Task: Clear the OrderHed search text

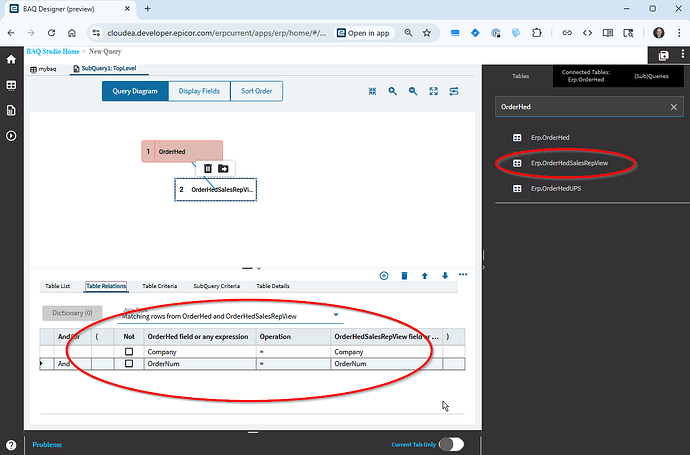Action: pyautogui.click(x=673, y=107)
